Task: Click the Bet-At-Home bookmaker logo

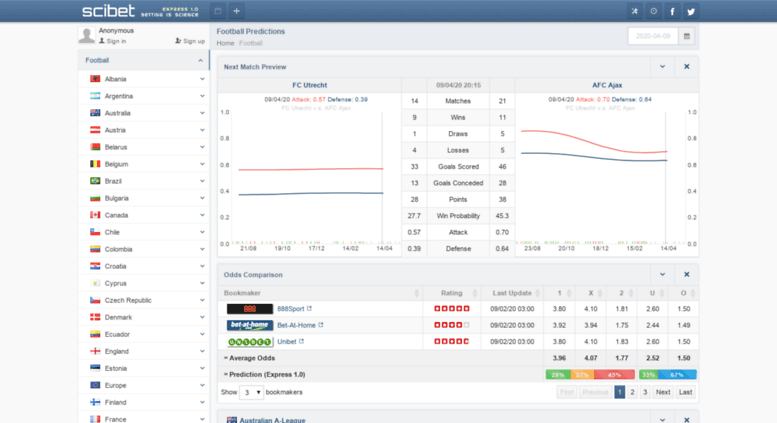Action: click(x=250, y=325)
